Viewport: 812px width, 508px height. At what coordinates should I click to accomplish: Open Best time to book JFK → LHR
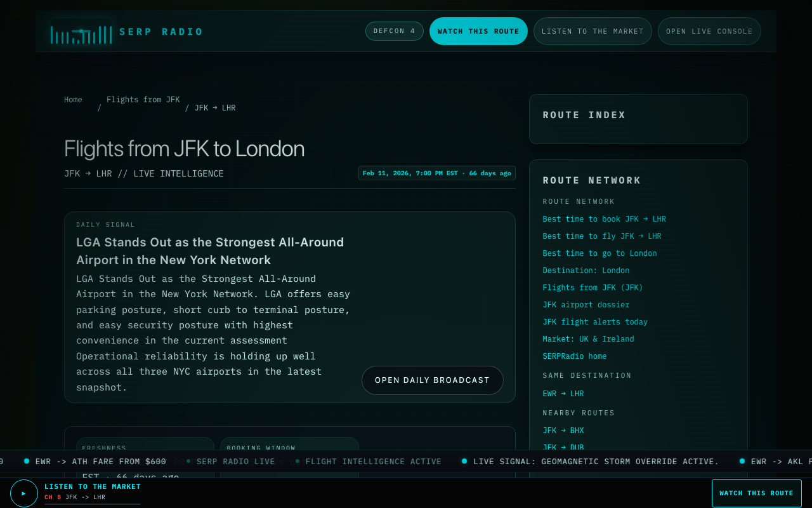click(604, 219)
